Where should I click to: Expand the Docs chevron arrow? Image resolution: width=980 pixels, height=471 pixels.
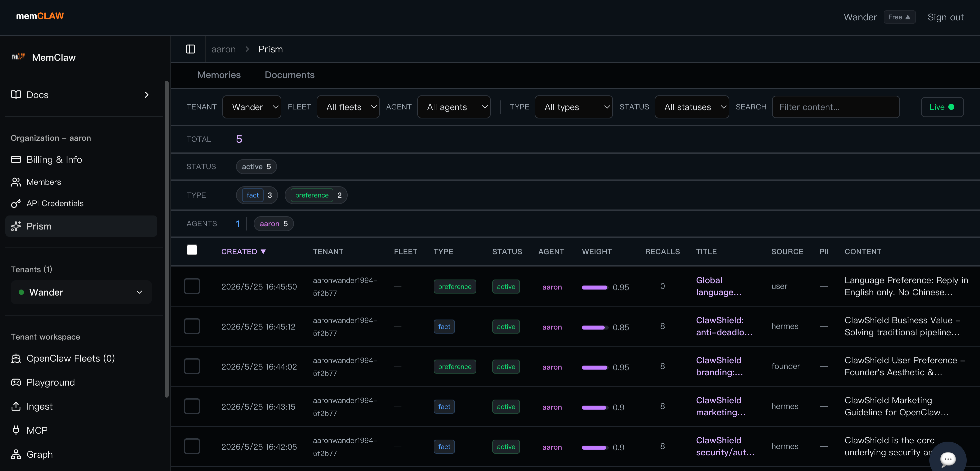[x=146, y=95]
